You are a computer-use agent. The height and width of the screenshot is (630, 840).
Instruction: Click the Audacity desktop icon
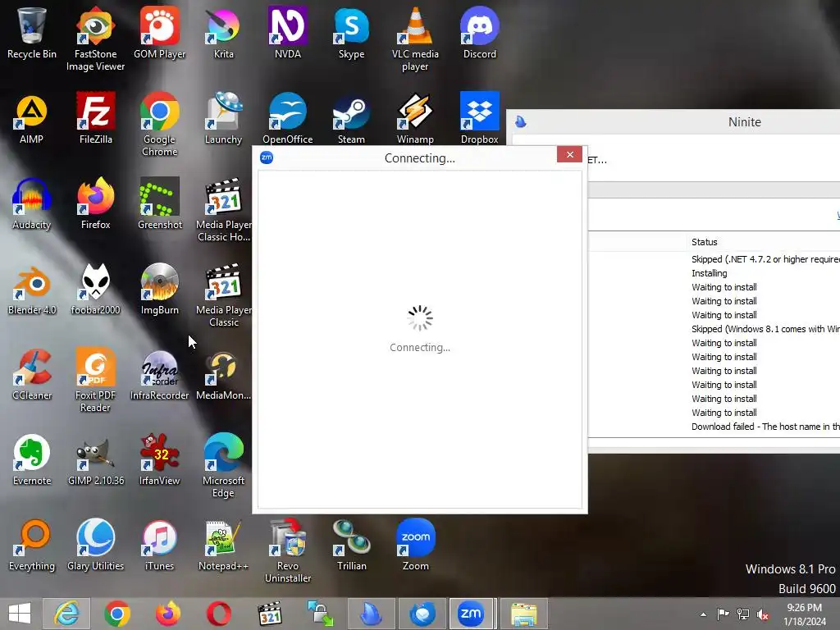[32, 203]
